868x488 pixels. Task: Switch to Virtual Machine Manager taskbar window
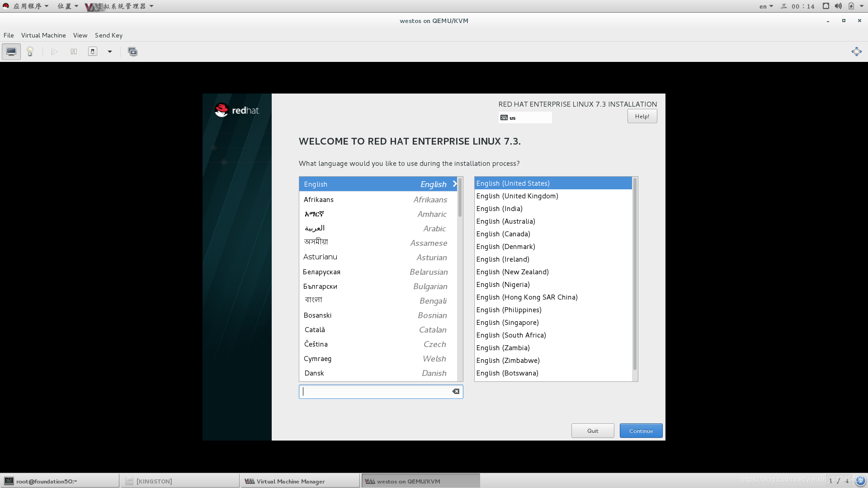tap(300, 481)
